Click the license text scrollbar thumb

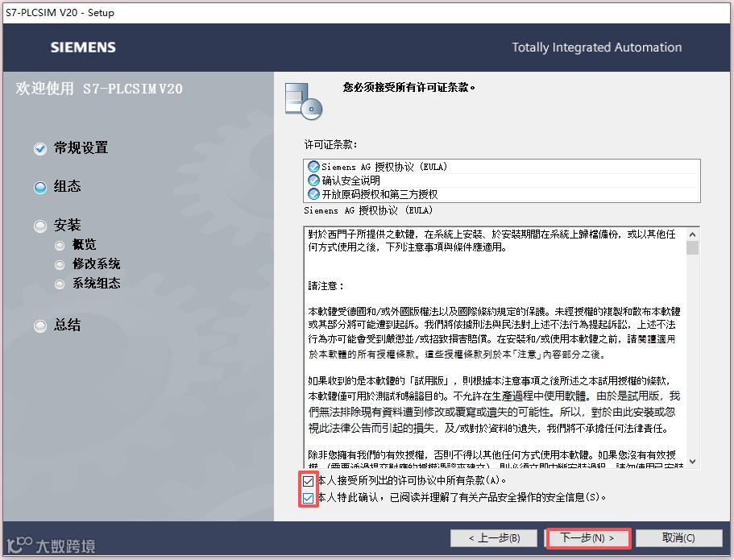point(693,247)
